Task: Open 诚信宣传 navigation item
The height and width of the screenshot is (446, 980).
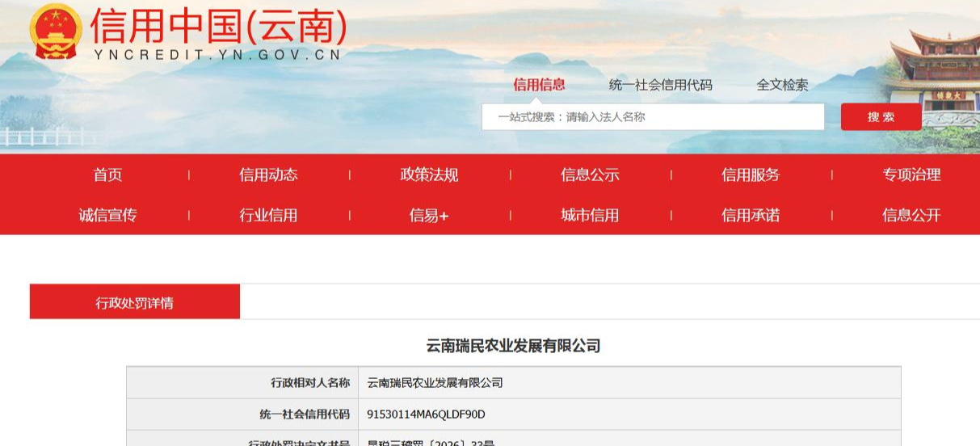Action: coord(107,215)
